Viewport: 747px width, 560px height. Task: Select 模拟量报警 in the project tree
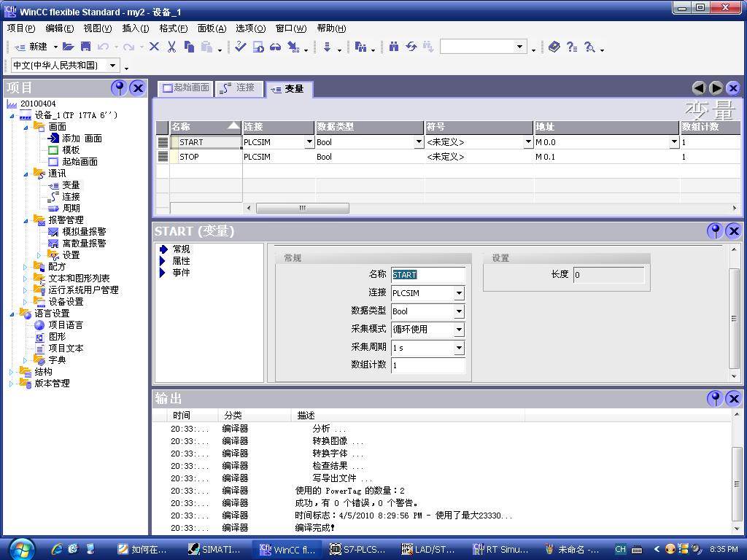pos(83,232)
